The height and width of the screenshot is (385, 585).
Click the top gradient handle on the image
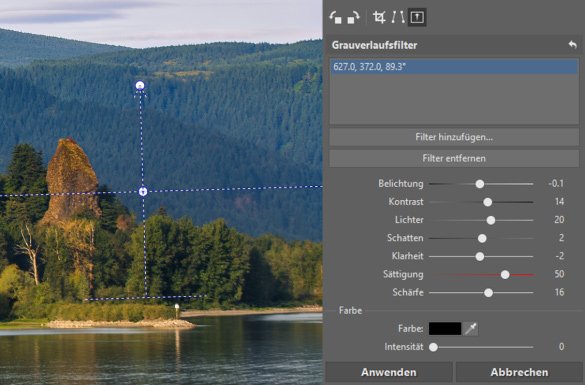click(140, 86)
